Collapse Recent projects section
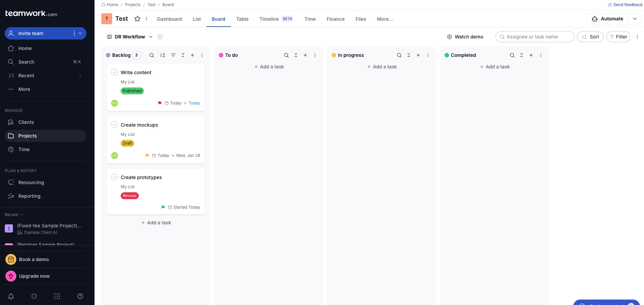 tap(14, 215)
